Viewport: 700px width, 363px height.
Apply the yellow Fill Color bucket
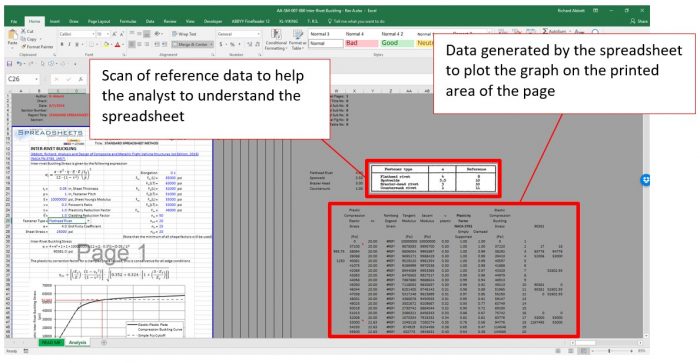click(x=106, y=45)
